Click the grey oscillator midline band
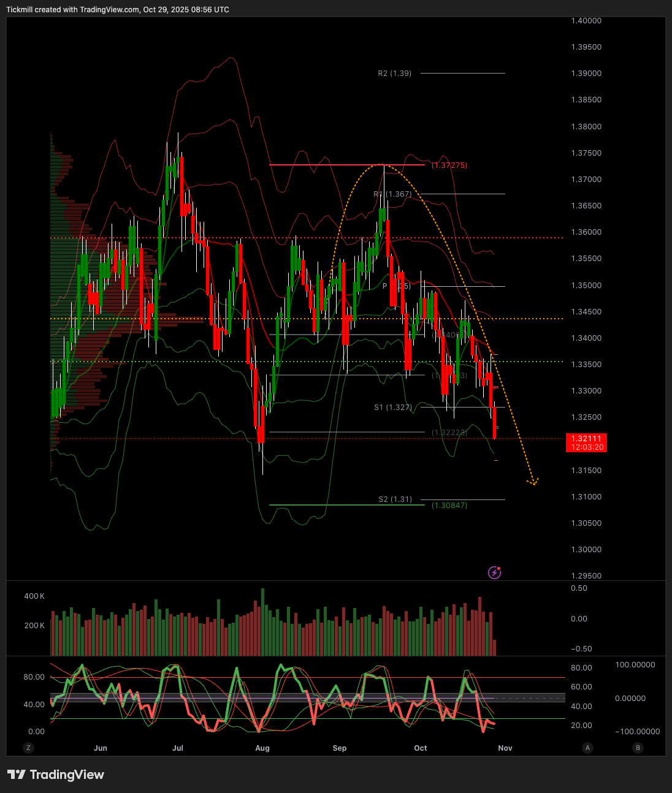 tap(307, 697)
